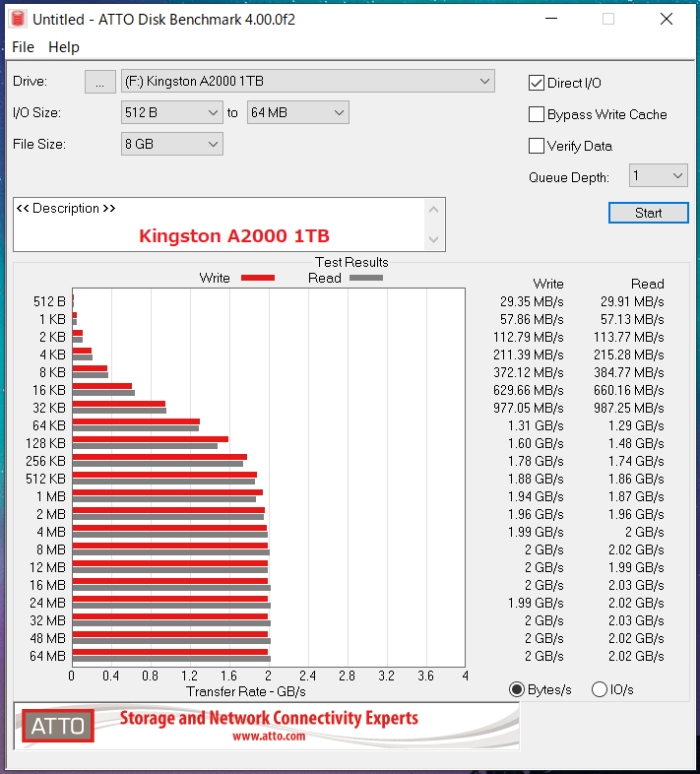700x774 pixels.
Task: Enable the Verify Data checkbox
Action: 537,146
